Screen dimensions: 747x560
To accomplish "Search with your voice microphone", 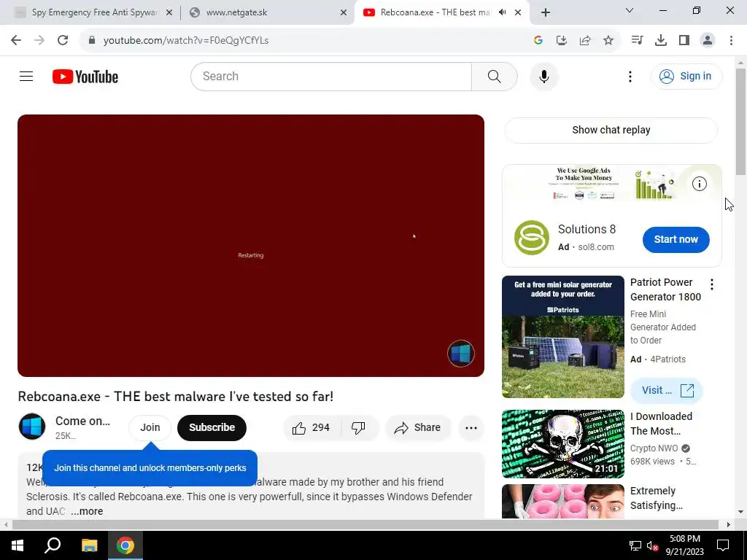I will 544,76.
